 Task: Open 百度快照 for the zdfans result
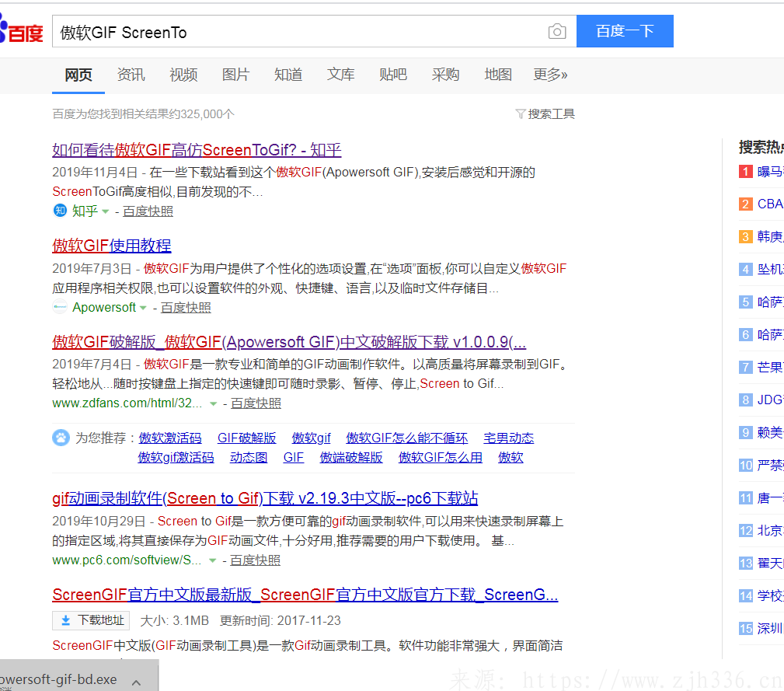pyautogui.click(x=256, y=403)
